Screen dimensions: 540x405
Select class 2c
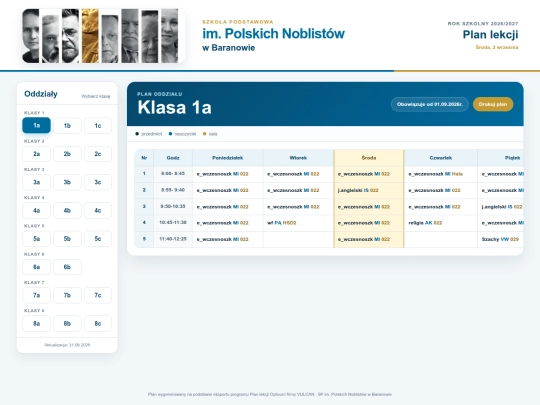[98, 154]
